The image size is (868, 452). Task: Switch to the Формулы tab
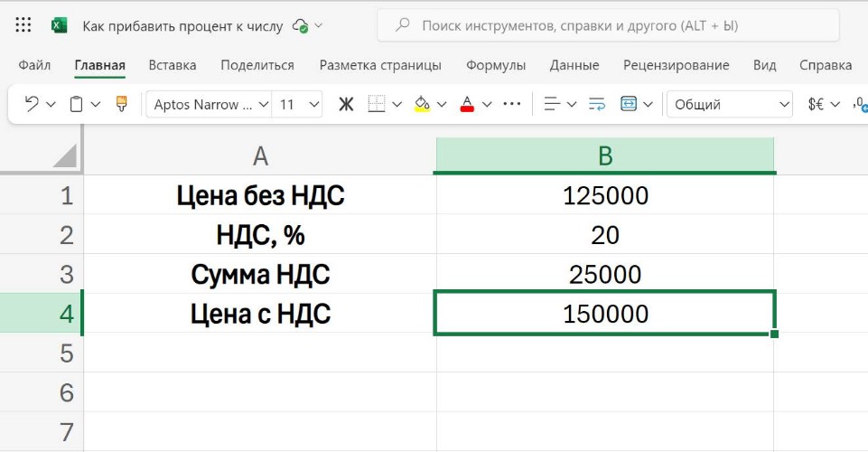click(x=496, y=65)
